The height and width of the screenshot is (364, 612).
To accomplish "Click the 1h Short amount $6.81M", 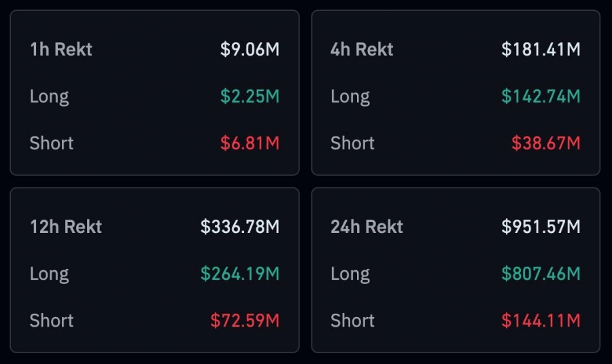I will tap(250, 143).
